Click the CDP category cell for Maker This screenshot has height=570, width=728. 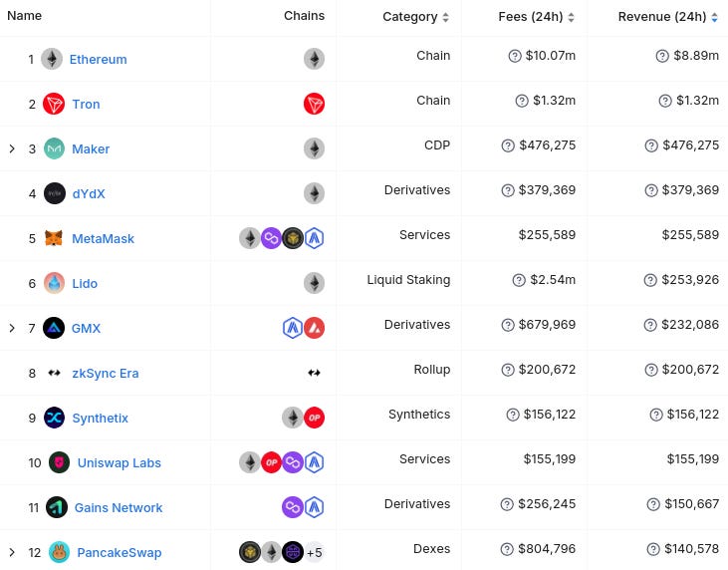point(437,144)
